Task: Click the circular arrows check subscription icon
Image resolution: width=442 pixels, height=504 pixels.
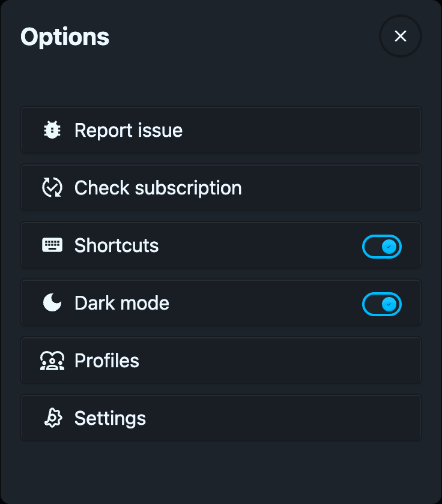Action: 52,187
